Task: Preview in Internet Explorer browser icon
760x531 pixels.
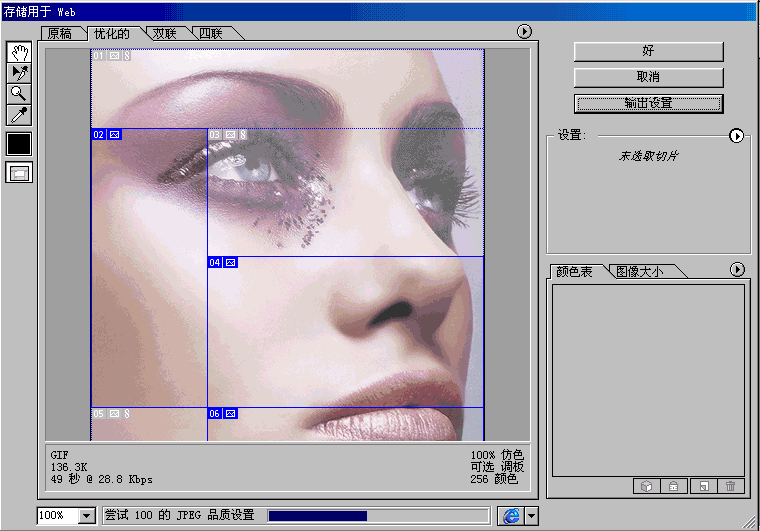Action: pos(510,515)
